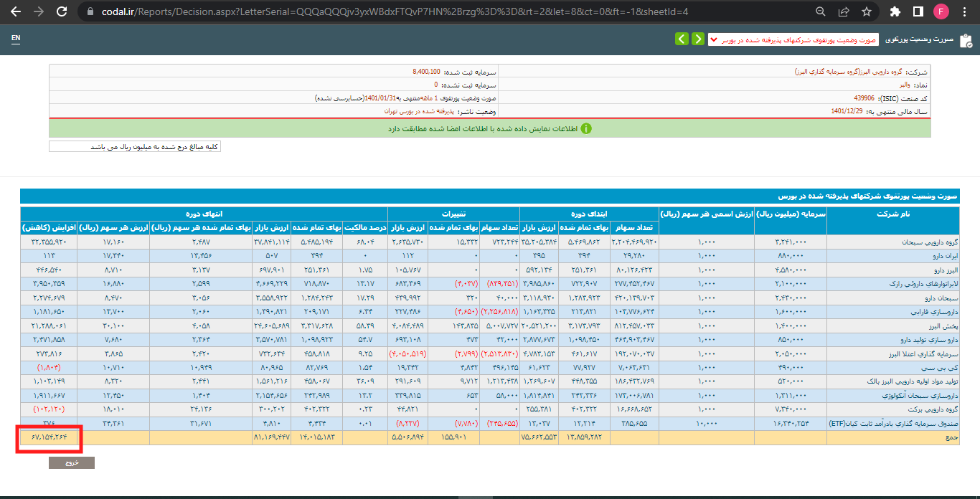Toggle the browser side panel
This screenshot has width=980, height=499.
918,11
